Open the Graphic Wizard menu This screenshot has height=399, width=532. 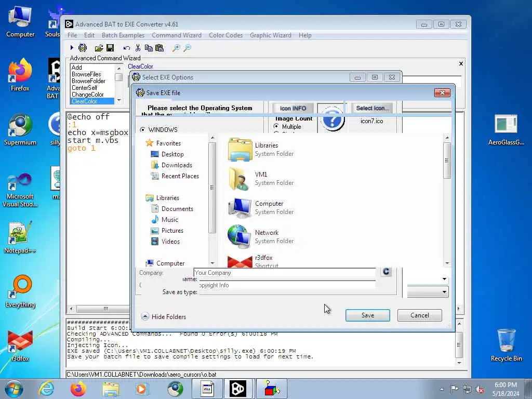[x=270, y=35]
